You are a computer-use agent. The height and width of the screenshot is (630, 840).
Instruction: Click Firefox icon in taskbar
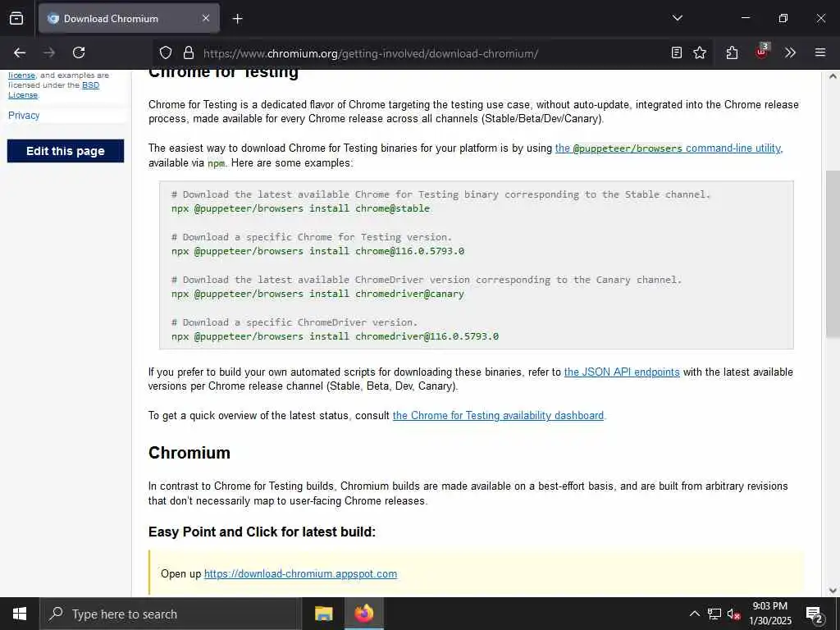pyautogui.click(x=363, y=614)
